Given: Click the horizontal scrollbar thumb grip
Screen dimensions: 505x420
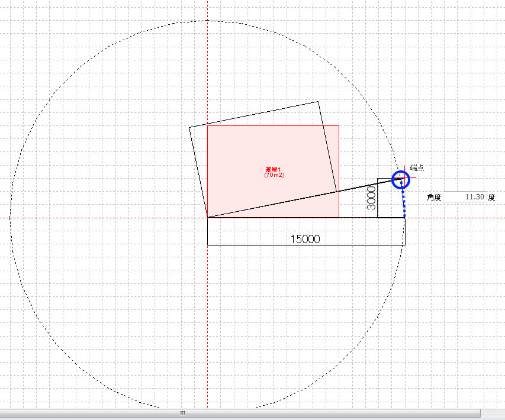Looking at the screenshot, I should 183,413.
